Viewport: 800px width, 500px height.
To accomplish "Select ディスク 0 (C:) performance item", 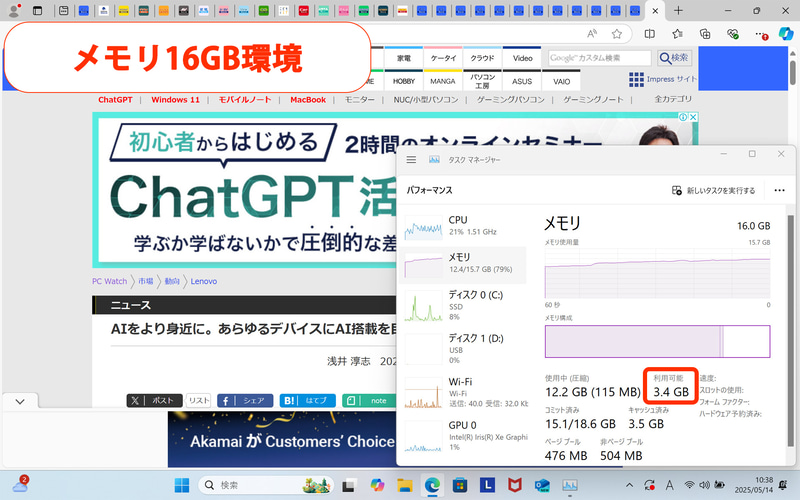I will click(463, 305).
